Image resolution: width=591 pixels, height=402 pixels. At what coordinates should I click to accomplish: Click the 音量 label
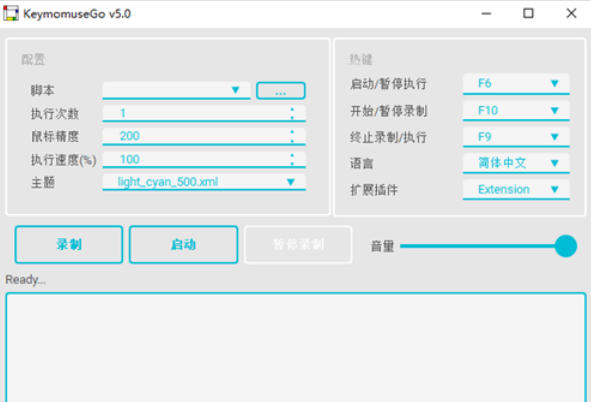(383, 246)
